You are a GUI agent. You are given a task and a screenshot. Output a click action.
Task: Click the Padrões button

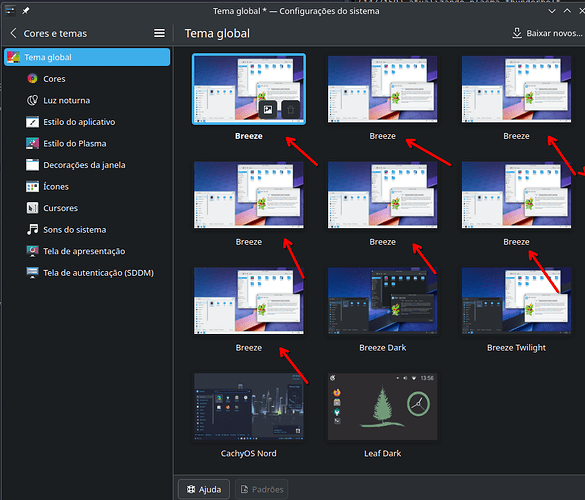[262, 489]
